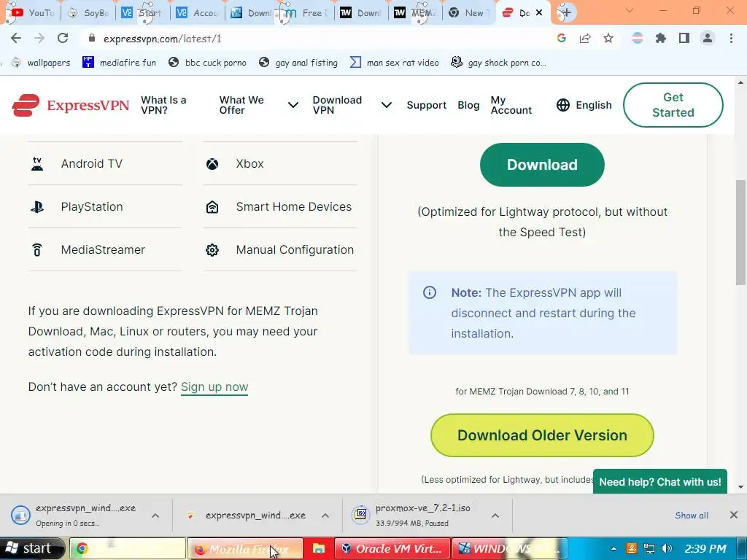Click the proxmox iso file icon in downloads
The image size is (747, 560).
360,516
